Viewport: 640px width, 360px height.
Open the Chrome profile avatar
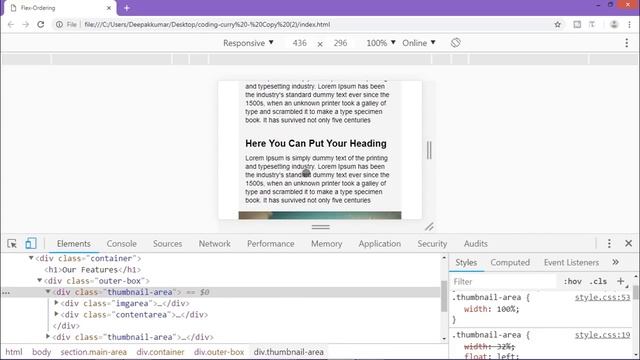(614, 24)
